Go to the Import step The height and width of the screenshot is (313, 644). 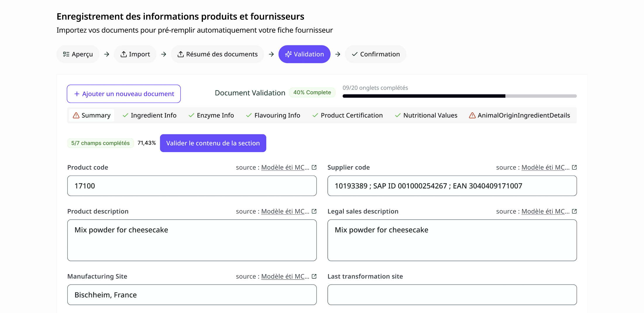[135, 54]
